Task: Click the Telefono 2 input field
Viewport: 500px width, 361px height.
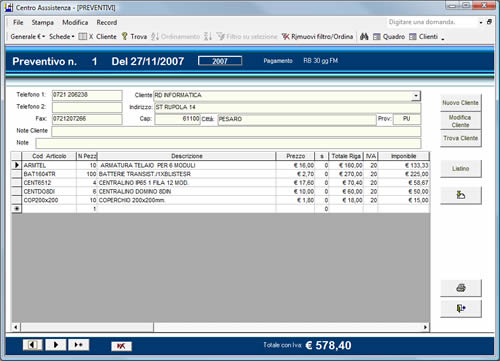Action: coord(87,107)
